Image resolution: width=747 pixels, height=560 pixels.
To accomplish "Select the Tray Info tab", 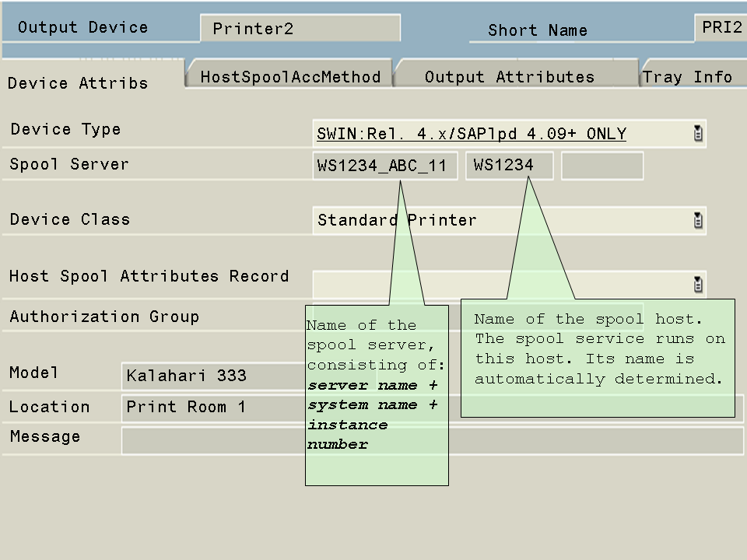I will click(688, 76).
